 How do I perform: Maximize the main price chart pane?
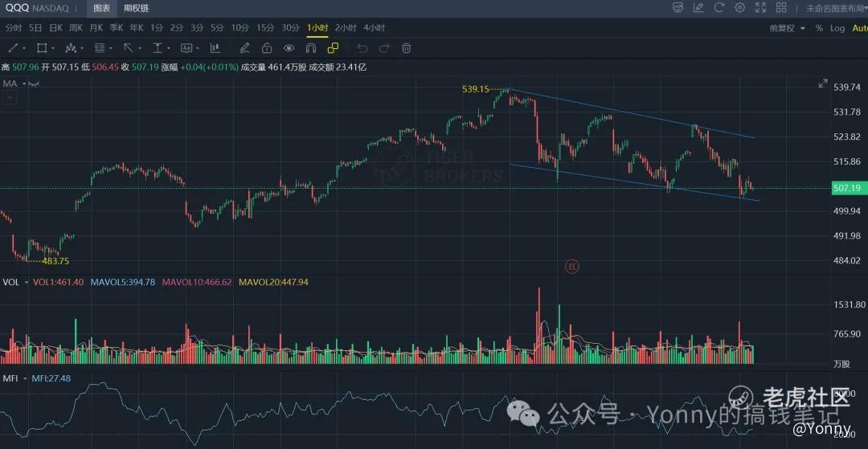823,84
